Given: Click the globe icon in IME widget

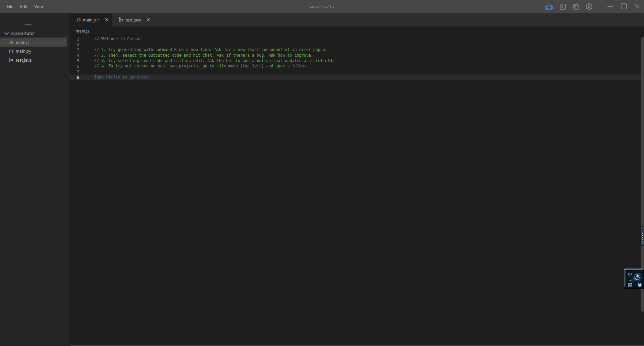Looking at the screenshot, I should coord(638,276).
